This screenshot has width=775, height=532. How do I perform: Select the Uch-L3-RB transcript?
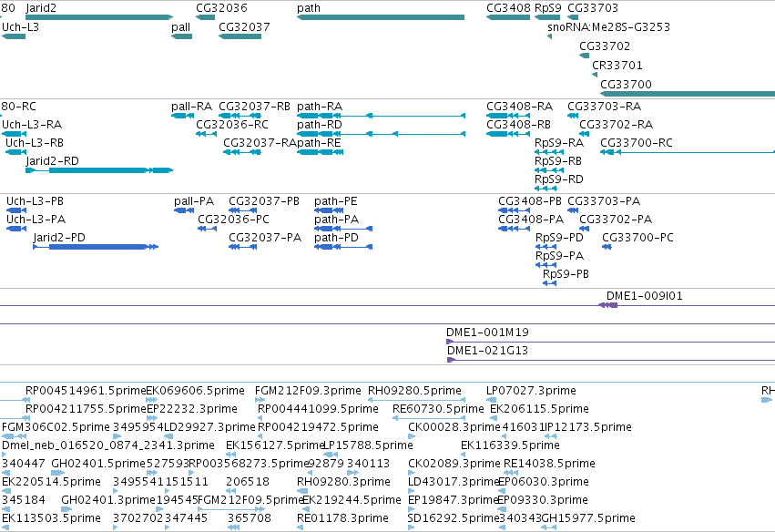pyautogui.click(x=15, y=152)
